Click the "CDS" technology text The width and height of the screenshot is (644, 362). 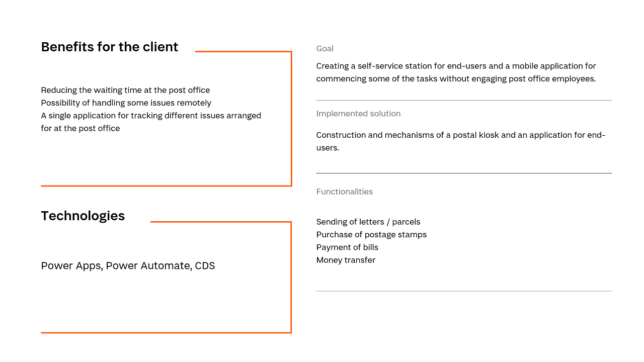[x=205, y=265]
